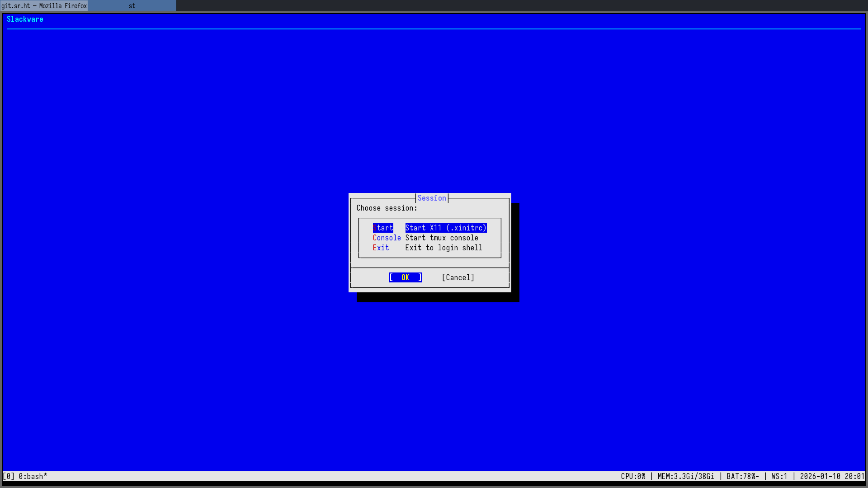
Task: Click the BAT battery percentage indicator
Action: pyautogui.click(x=742, y=476)
